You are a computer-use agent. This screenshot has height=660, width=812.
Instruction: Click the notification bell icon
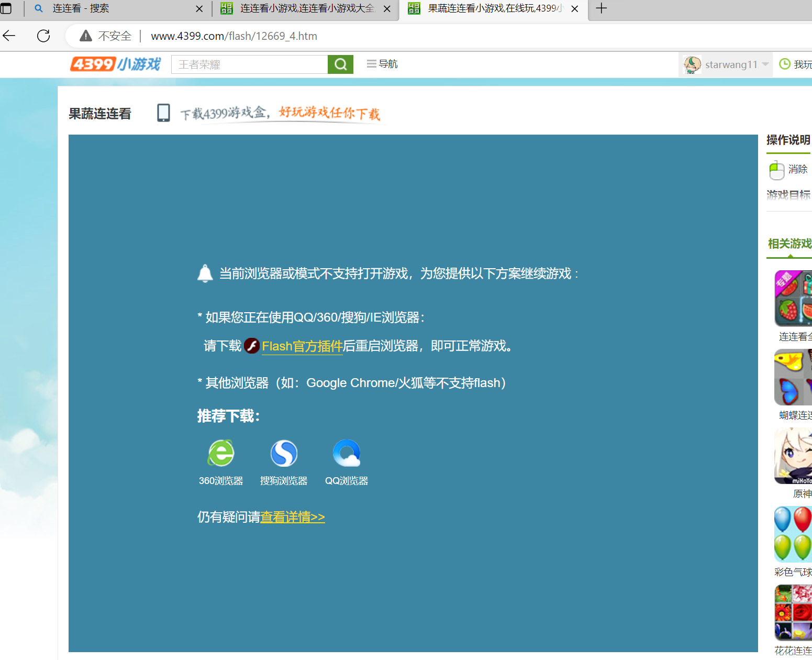tap(205, 273)
